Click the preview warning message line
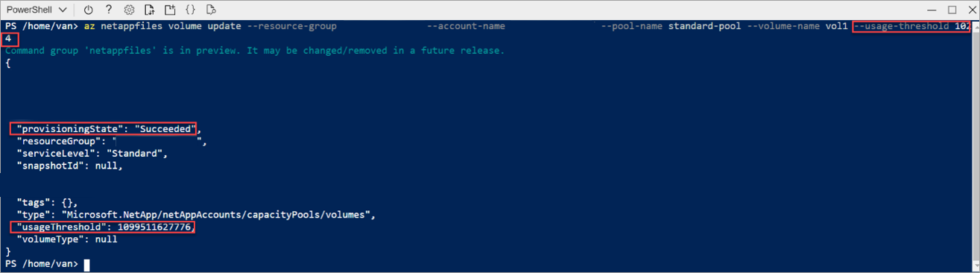The image size is (980, 273). point(255,51)
